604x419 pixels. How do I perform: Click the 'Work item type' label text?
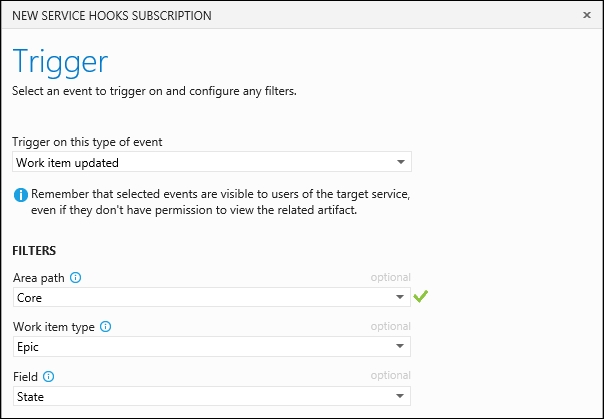54,327
